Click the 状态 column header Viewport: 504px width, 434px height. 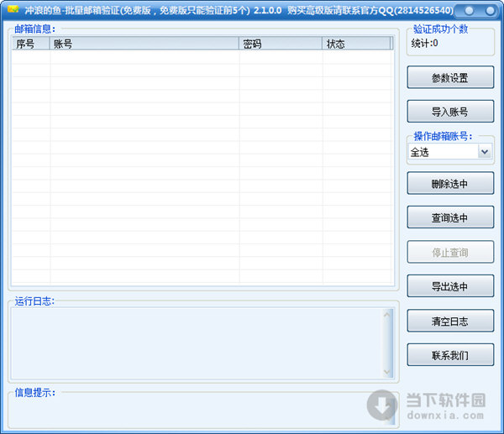coord(356,44)
